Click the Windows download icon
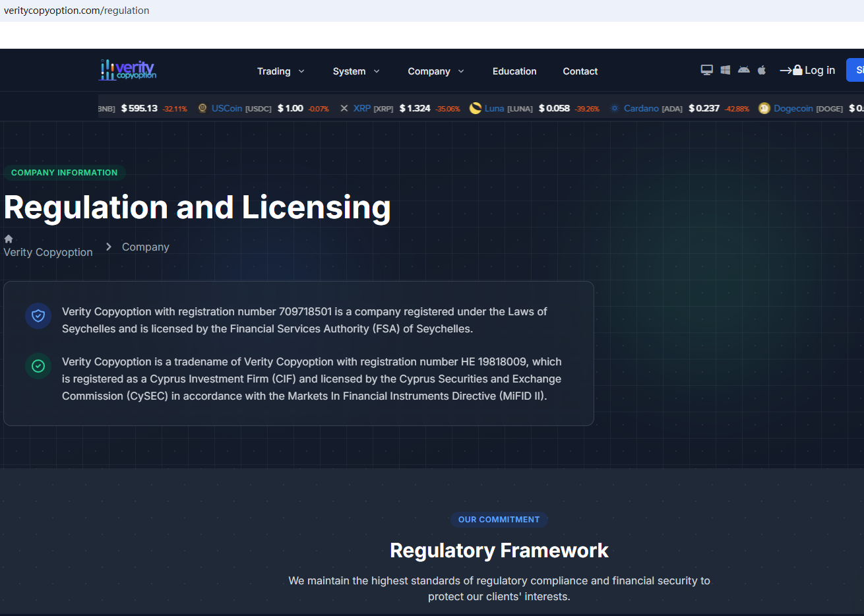Viewport: 864px width, 616px height. tap(725, 70)
